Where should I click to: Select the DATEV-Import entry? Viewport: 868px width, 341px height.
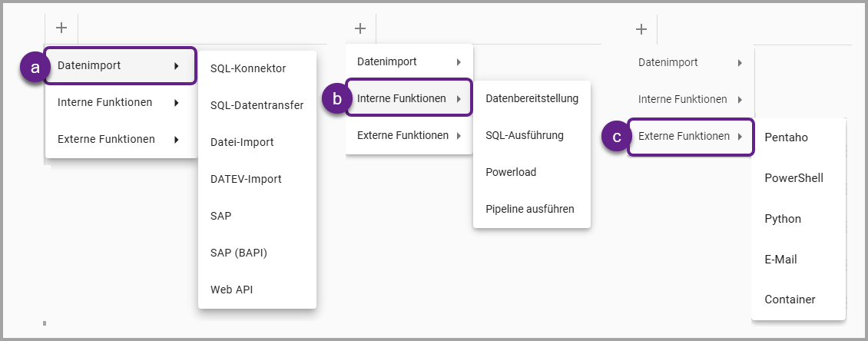(x=246, y=179)
